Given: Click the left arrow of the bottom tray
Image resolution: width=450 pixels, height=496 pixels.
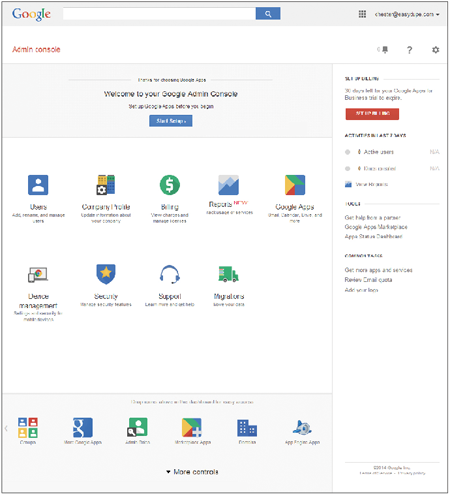Looking at the screenshot, I should pos(6,428).
